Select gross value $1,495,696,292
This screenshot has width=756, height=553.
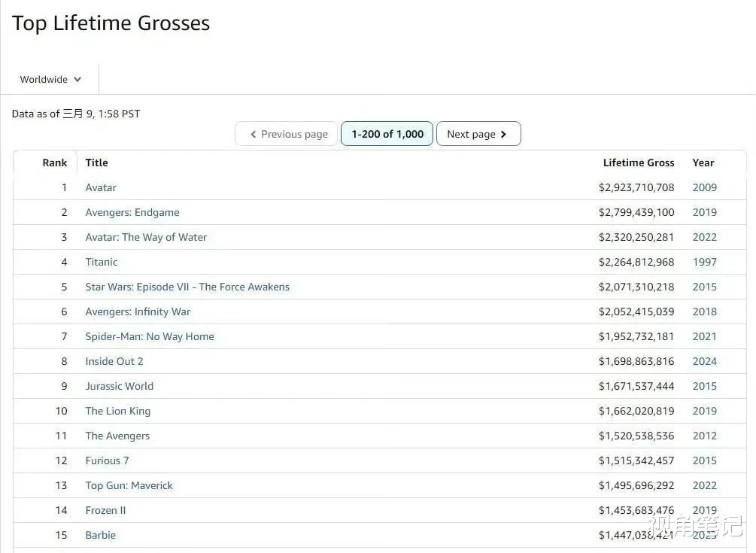click(636, 485)
